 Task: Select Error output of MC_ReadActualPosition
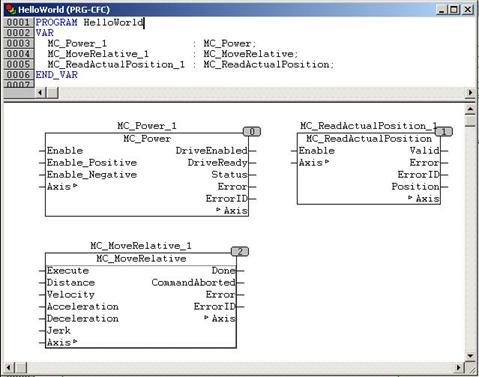coord(425,163)
